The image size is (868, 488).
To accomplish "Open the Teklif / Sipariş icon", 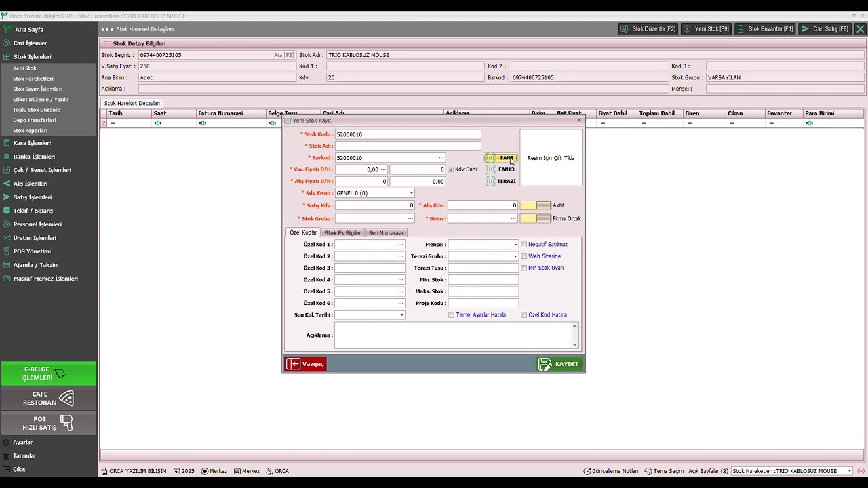I will 7,211.
